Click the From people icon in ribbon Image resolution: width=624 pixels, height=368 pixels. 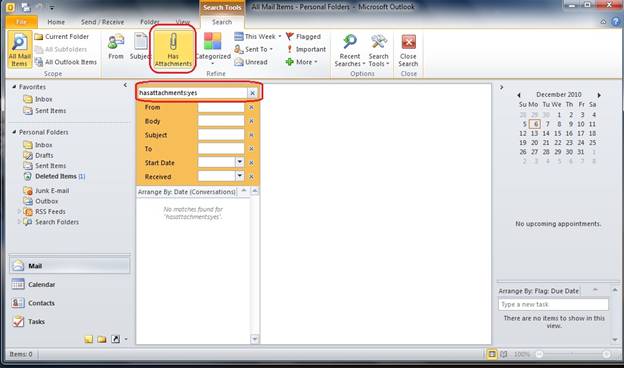point(116,42)
